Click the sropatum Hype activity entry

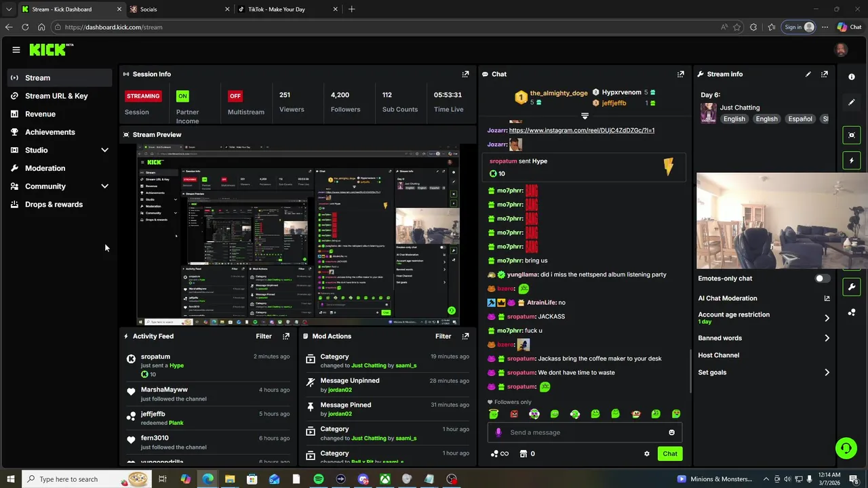click(209, 365)
